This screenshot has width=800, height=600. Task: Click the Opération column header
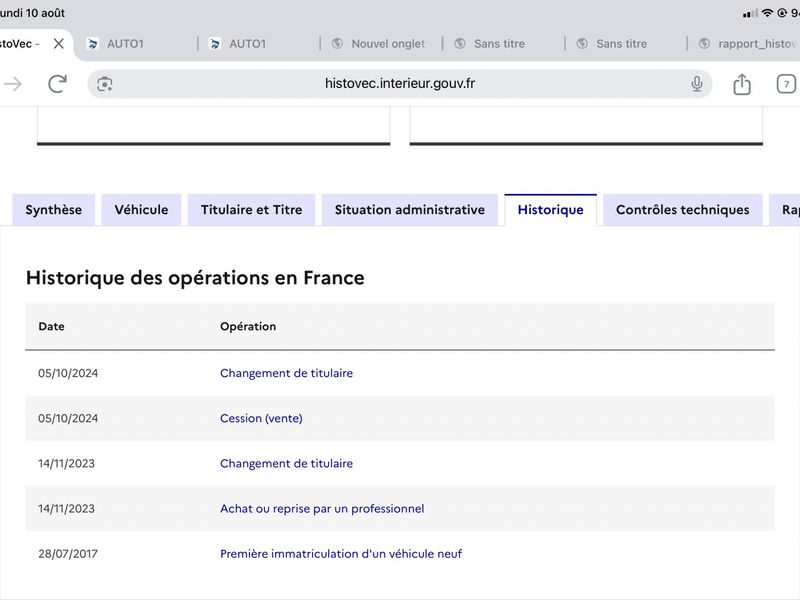tap(248, 327)
